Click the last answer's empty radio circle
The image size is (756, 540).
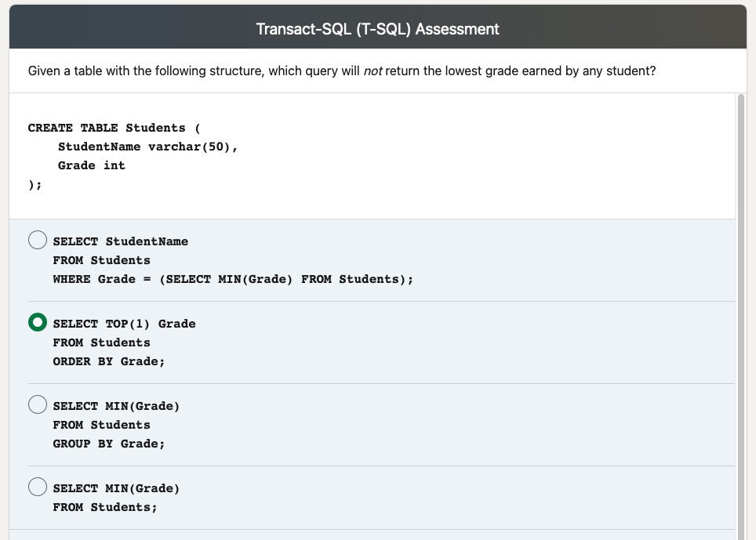38,487
